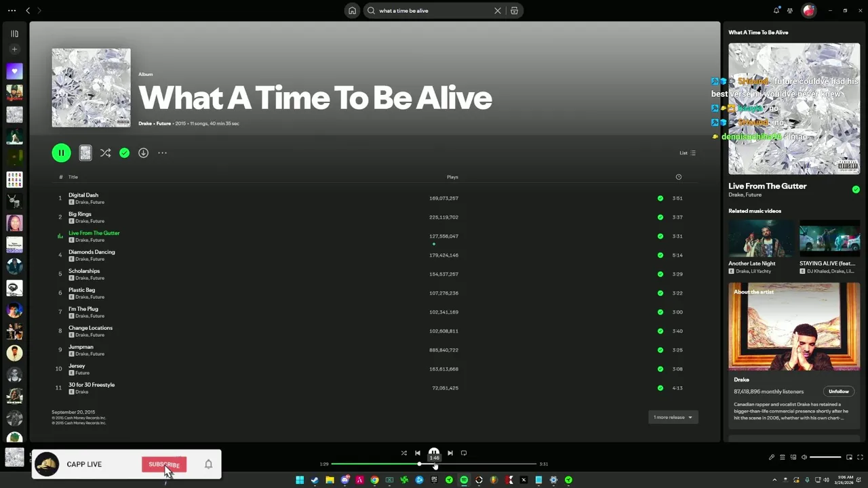The height and width of the screenshot is (488, 868).
Task: Open the Browse icon beside search bar
Action: (x=514, y=11)
